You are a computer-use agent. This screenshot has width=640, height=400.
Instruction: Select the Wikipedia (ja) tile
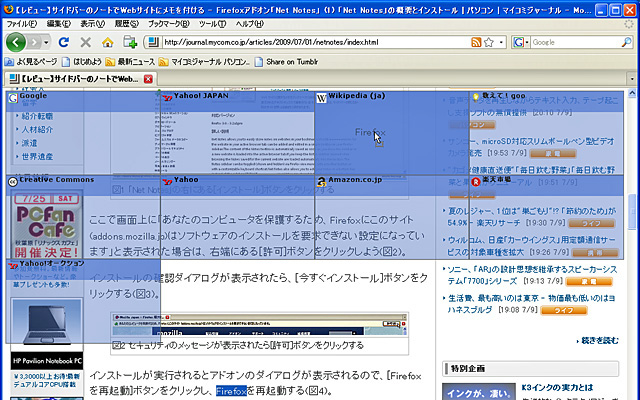[x=392, y=133]
